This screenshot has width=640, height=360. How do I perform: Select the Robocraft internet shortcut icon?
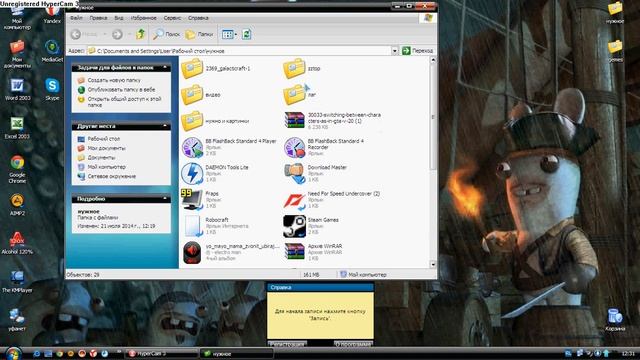click(x=192, y=226)
